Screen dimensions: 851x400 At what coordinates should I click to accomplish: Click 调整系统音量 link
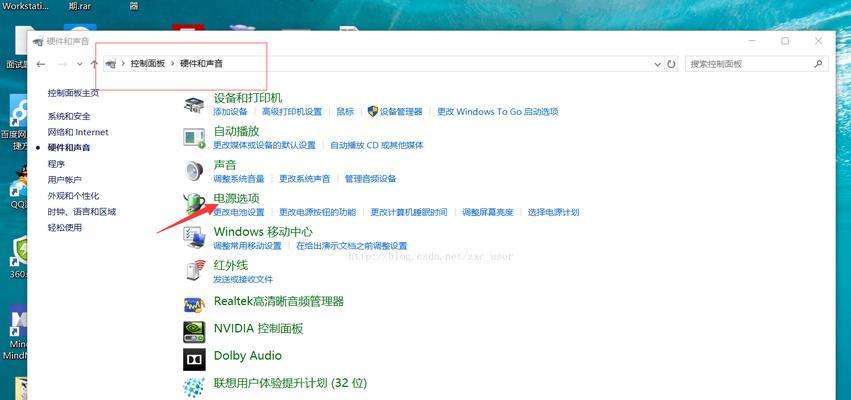coord(239,179)
